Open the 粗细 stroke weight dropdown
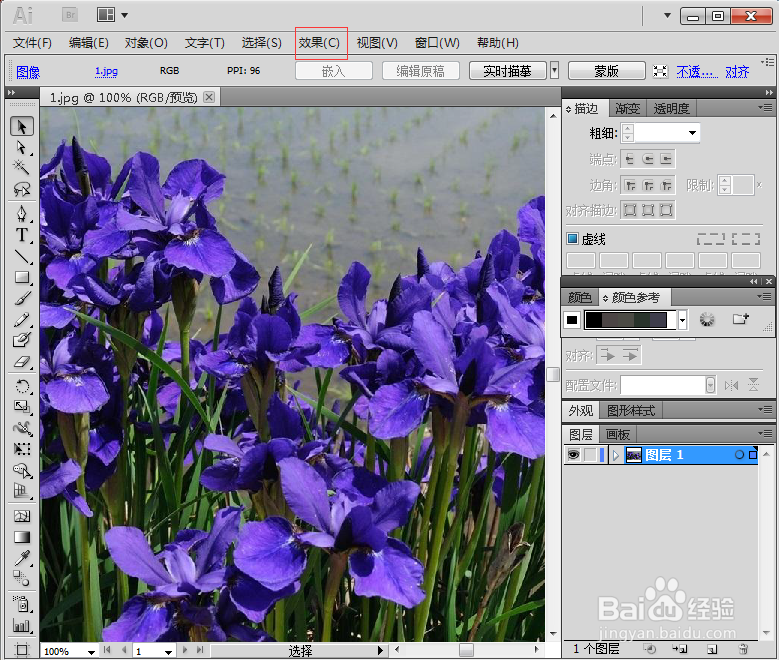This screenshot has width=779, height=660. click(692, 133)
